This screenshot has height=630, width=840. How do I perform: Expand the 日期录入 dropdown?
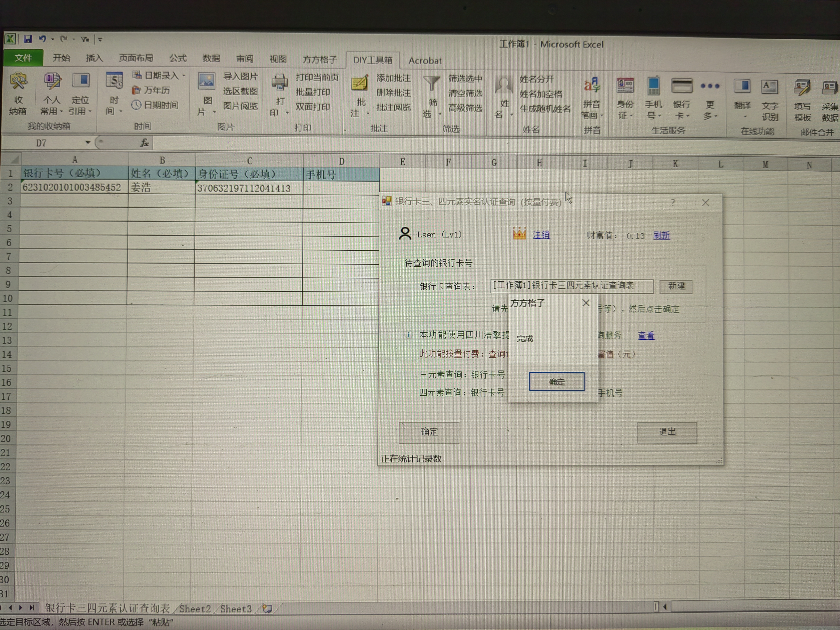click(184, 75)
